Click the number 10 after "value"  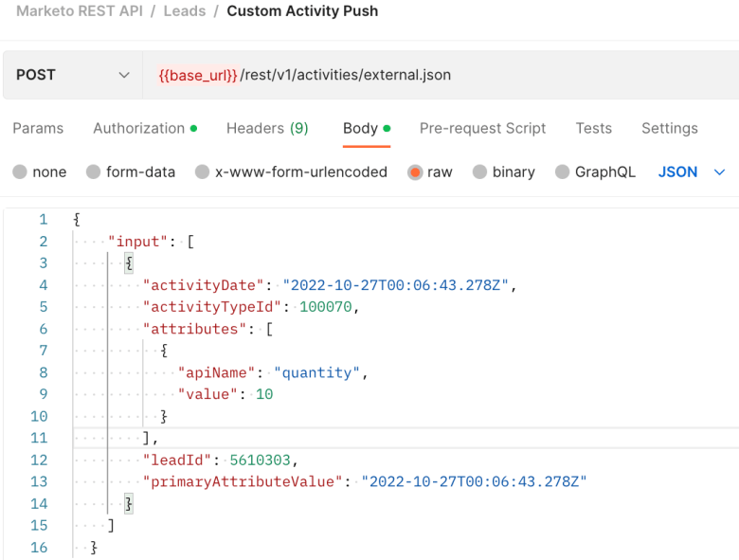coord(264,394)
